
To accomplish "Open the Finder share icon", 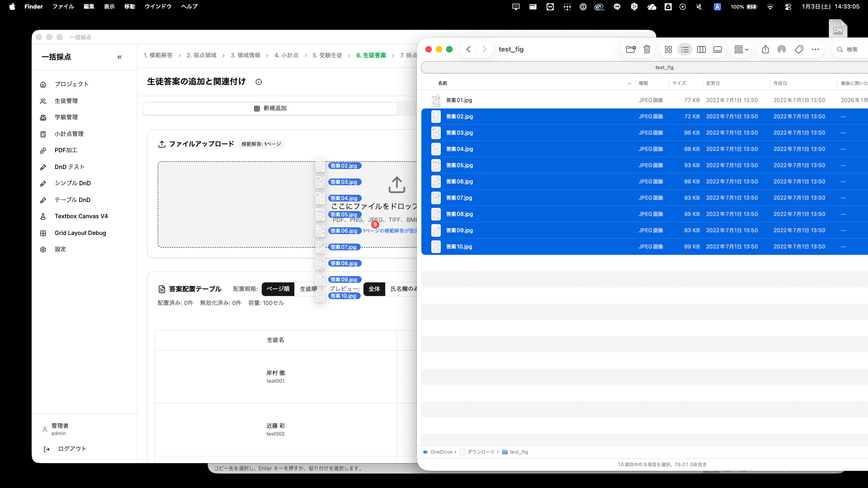I will [x=765, y=49].
